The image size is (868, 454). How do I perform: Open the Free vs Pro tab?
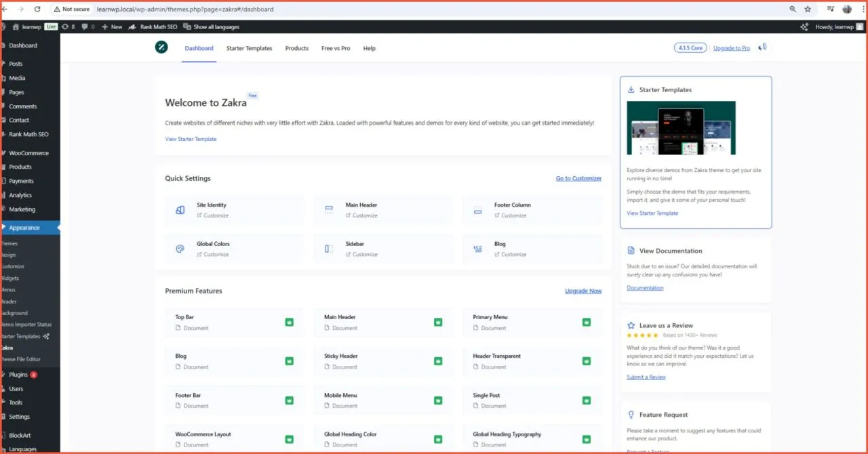click(336, 48)
